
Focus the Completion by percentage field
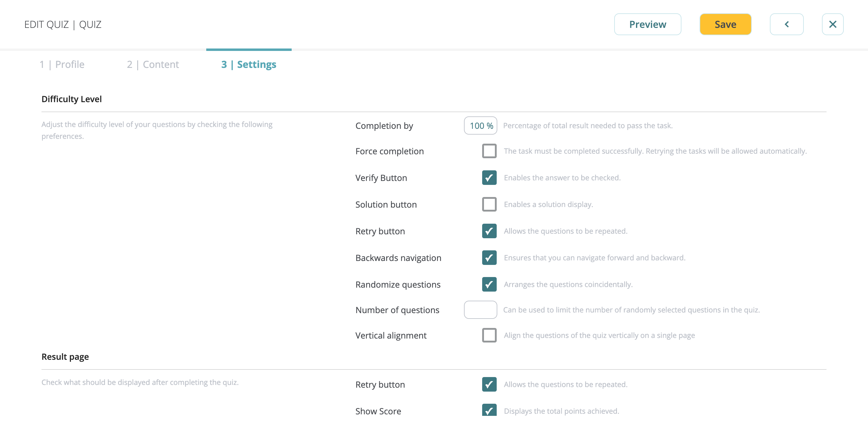(x=481, y=126)
